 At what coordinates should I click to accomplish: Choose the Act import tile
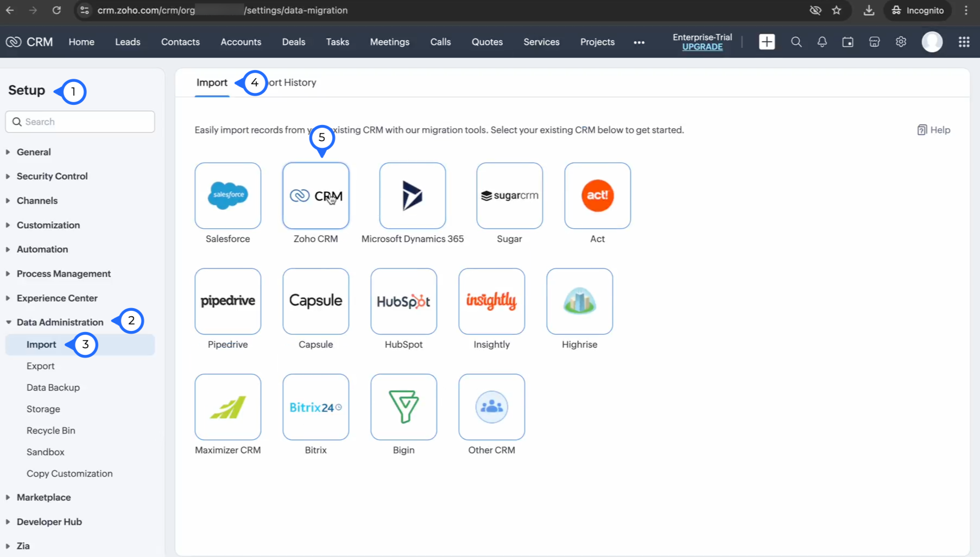pos(598,196)
